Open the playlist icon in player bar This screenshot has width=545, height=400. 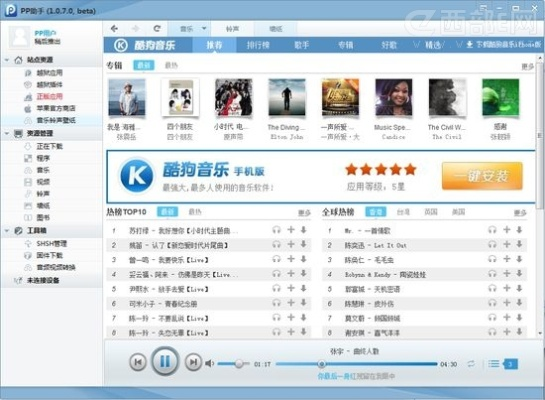[x=494, y=364]
